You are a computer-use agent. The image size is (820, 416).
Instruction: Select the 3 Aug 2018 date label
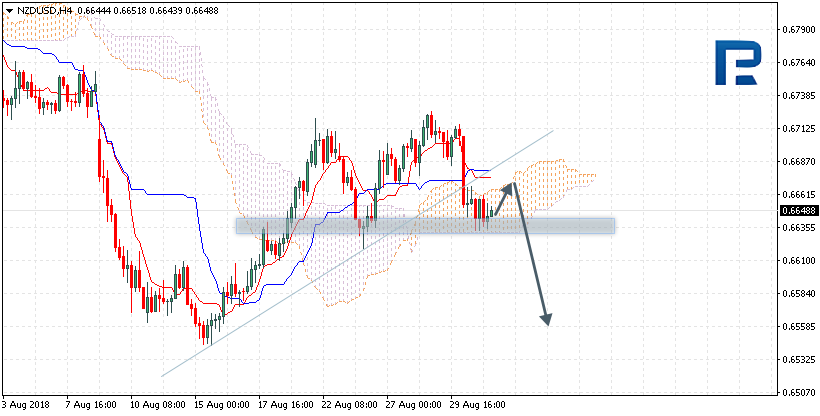(27, 406)
